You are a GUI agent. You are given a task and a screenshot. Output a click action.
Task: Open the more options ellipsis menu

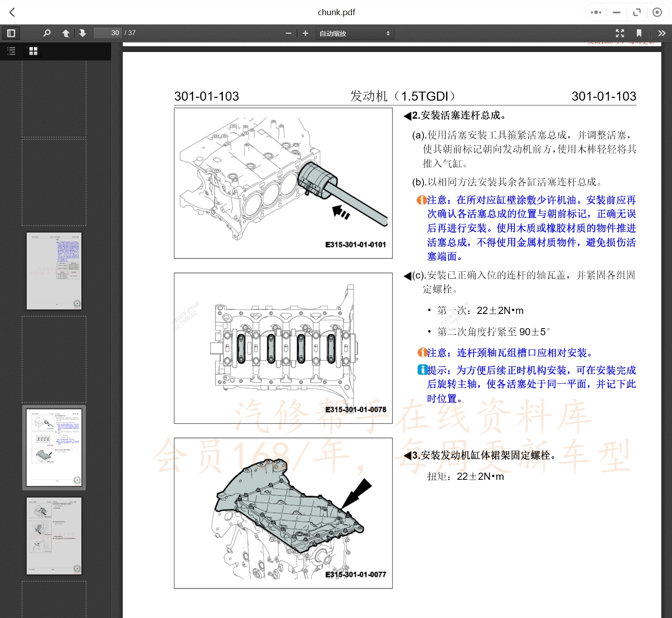point(596,12)
